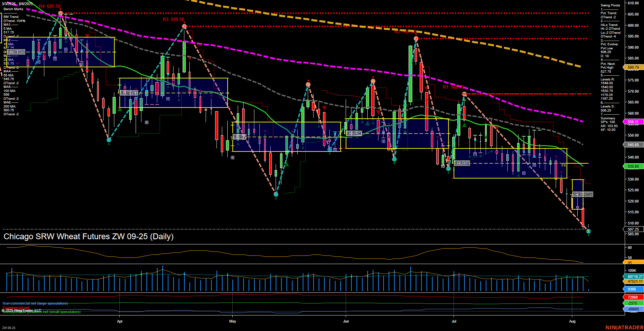This screenshot has width=644, height=331.
Task: Expand the Summary section in Swing Pivots
Action: tap(608, 118)
